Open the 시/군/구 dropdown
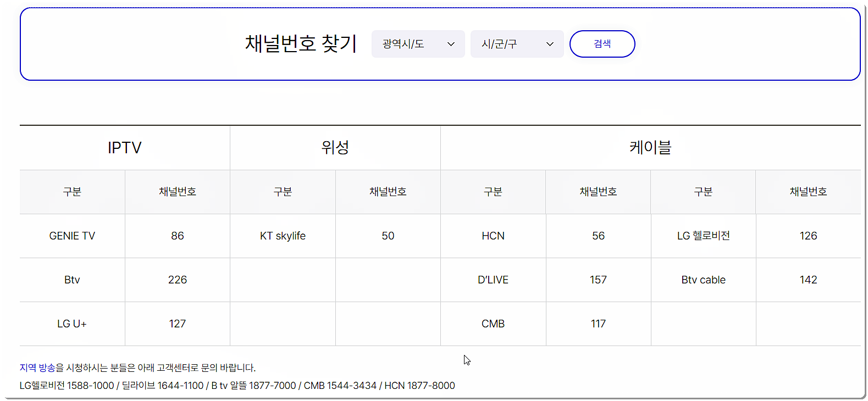868x401 pixels. (x=517, y=44)
